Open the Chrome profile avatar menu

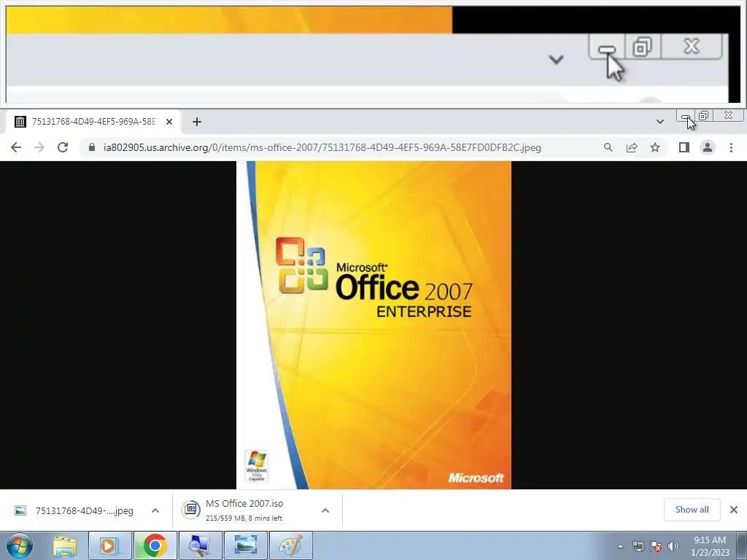(x=708, y=147)
